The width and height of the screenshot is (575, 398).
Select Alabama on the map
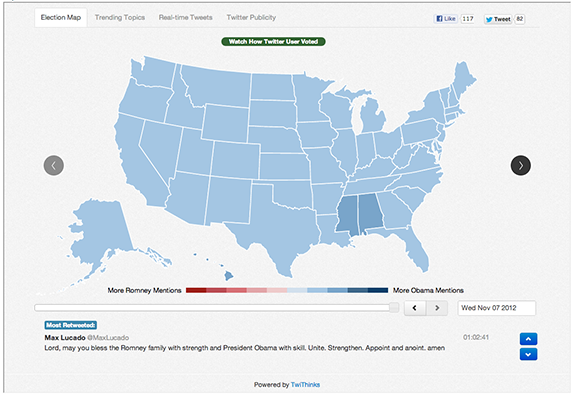370,212
